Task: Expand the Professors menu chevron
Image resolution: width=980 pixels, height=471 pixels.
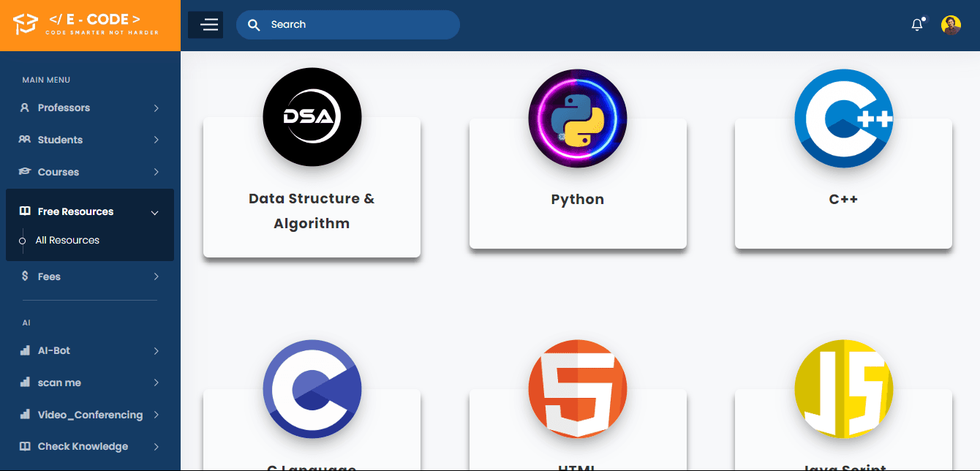Action: pos(156,108)
